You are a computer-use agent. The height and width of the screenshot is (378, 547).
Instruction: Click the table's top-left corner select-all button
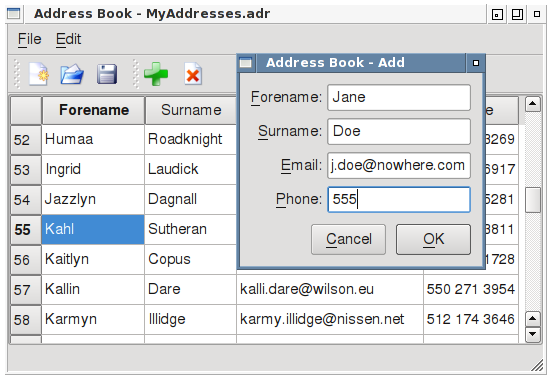tap(26, 110)
